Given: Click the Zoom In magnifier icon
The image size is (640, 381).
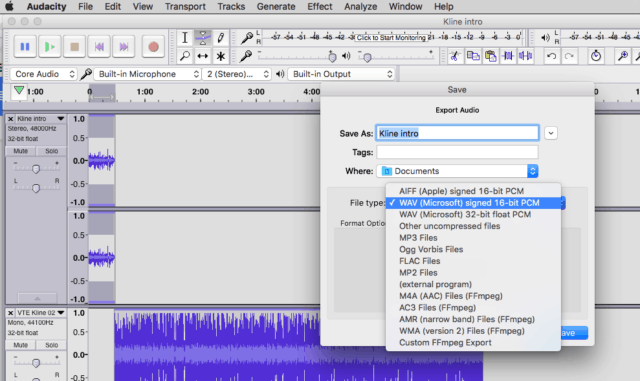Looking at the screenshot, I should pyautogui.click(x=622, y=56).
